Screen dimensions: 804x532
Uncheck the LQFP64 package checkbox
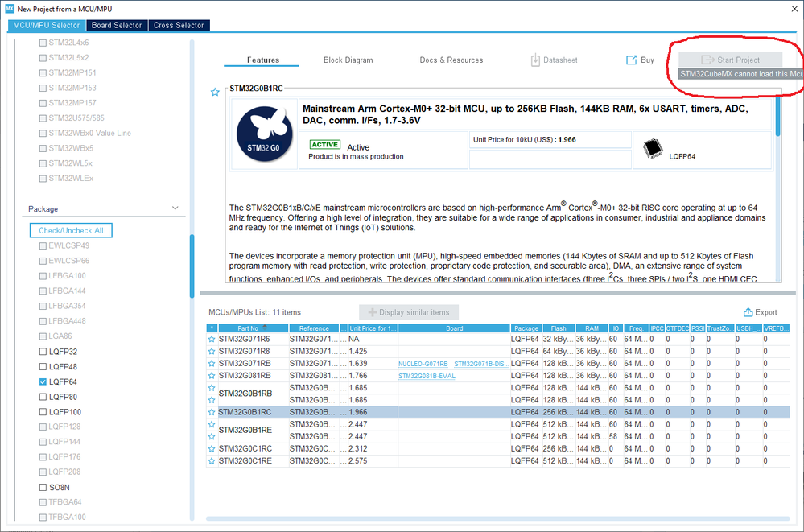[43, 381]
